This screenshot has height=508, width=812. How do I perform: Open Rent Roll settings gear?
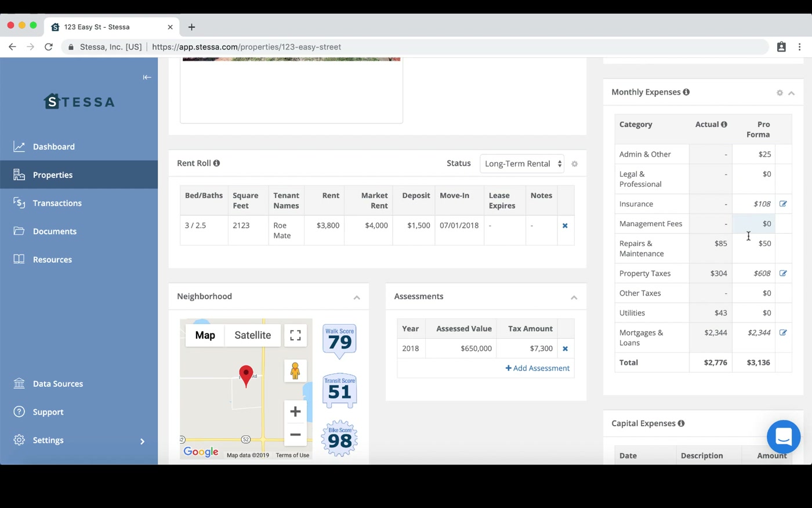(575, 164)
